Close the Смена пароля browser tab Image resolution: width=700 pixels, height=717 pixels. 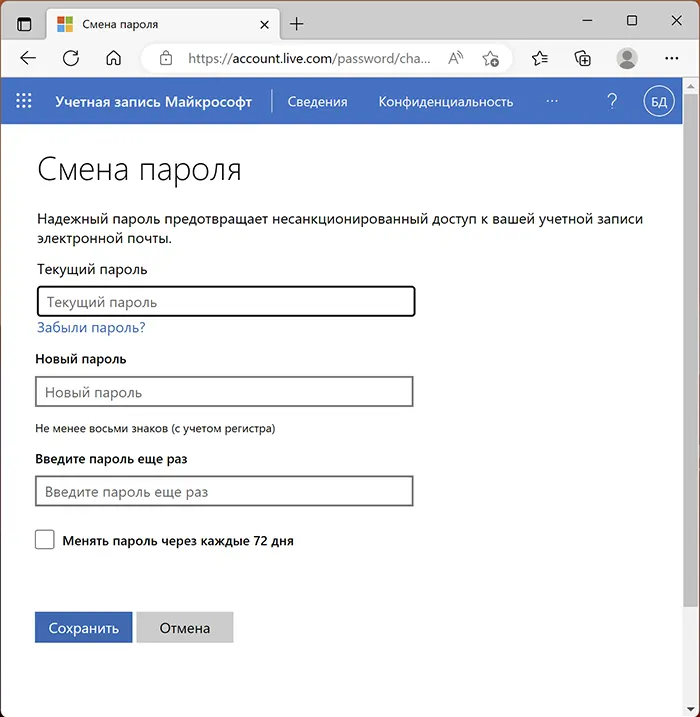point(264,25)
